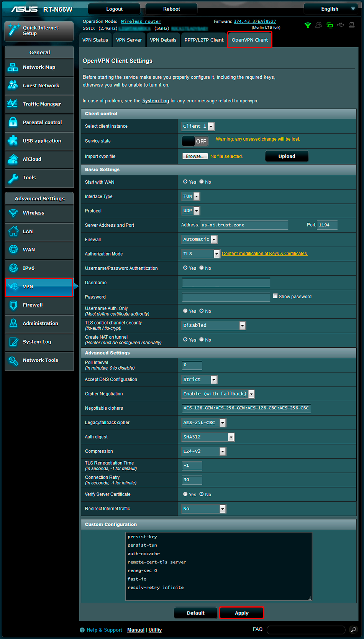The width and height of the screenshot is (364, 639).
Task: Open the English language dropdown
Action: (330, 9)
